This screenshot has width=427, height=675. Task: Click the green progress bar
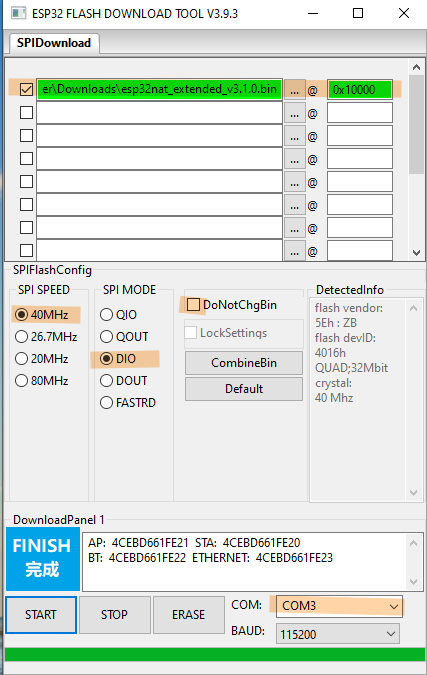pos(215,654)
